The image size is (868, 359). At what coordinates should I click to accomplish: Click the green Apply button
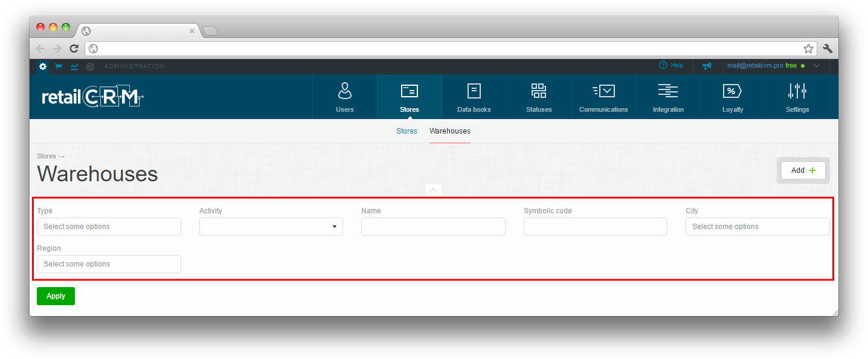[x=56, y=296]
